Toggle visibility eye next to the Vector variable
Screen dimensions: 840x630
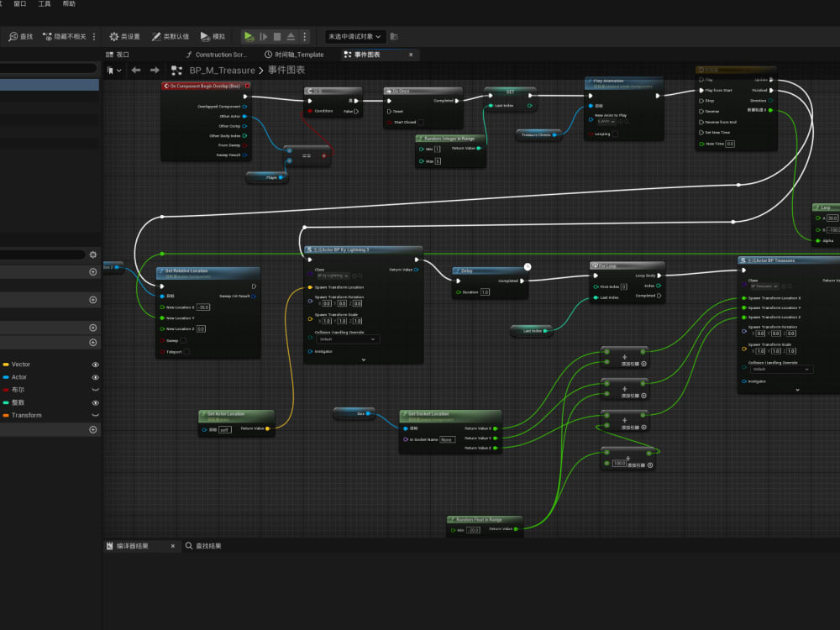point(96,365)
